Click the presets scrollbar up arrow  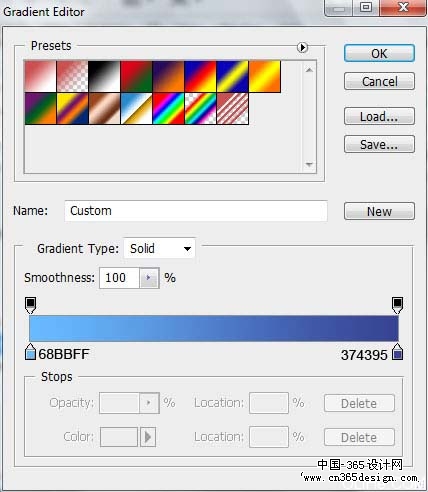pyautogui.click(x=309, y=70)
